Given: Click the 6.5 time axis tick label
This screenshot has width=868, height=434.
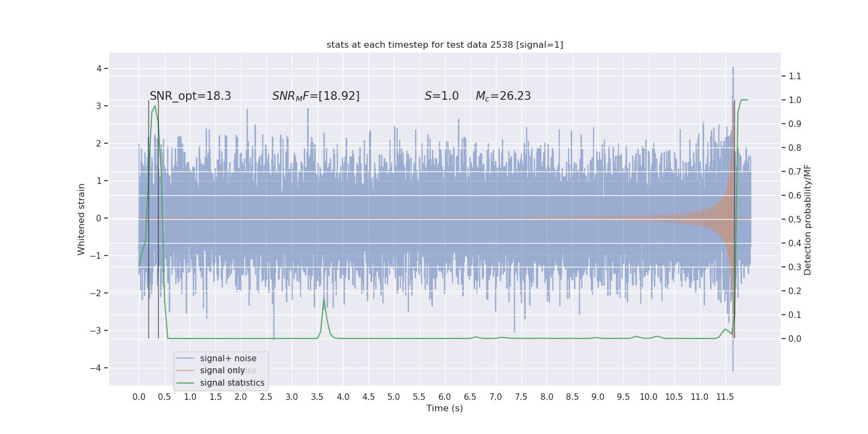Looking at the screenshot, I should pyautogui.click(x=470, y=397).
